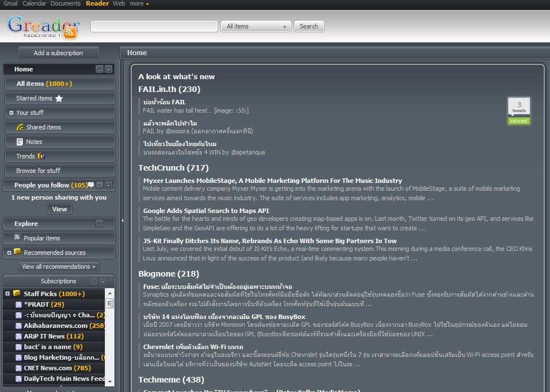Open People you follow options dropdown arrow
The image size is (550, 392).
click(109, 185)
